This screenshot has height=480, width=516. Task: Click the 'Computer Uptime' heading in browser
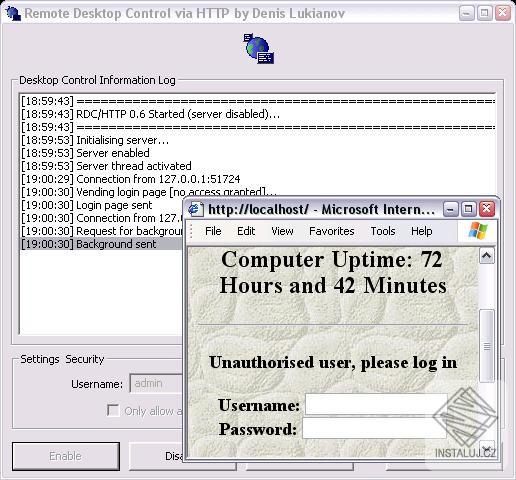333,272
